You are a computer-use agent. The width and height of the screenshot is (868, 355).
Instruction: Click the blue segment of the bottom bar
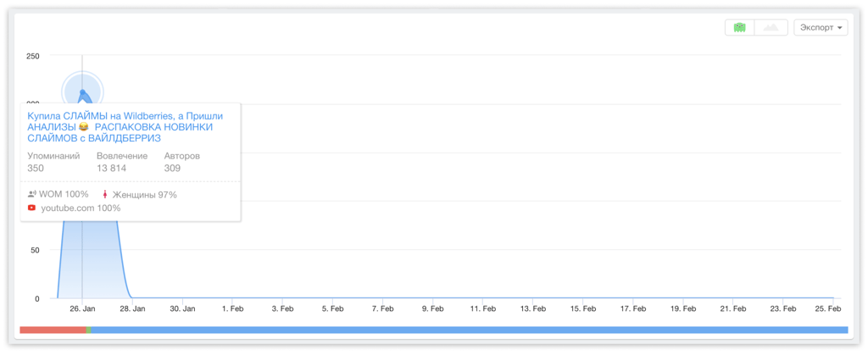[466, 330]
